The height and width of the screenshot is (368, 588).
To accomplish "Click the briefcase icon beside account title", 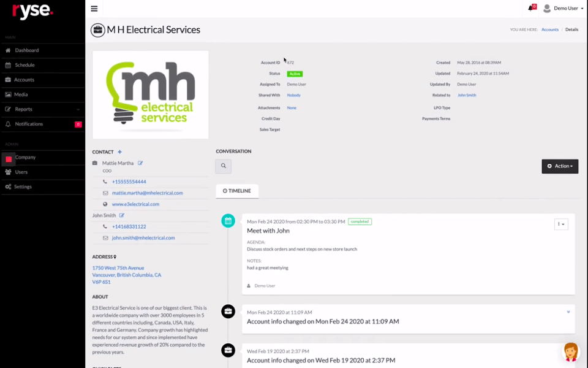I will (x=97, y=30).
